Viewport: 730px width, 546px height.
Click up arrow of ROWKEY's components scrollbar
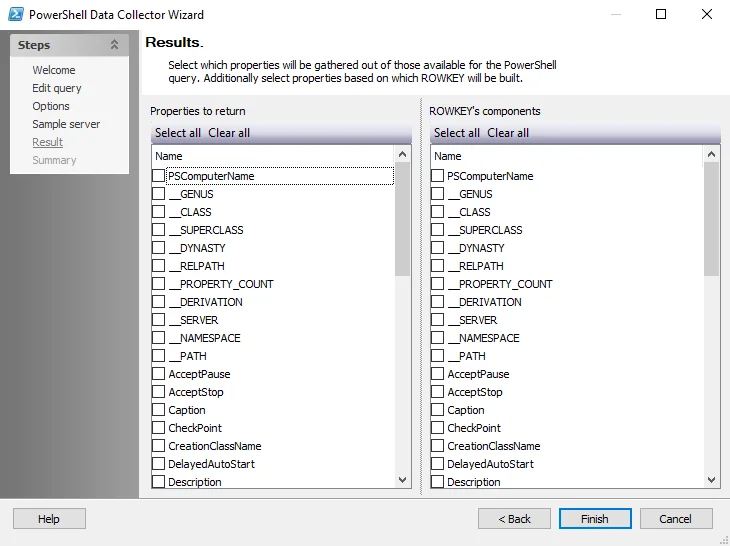click(x=711, y=154)
